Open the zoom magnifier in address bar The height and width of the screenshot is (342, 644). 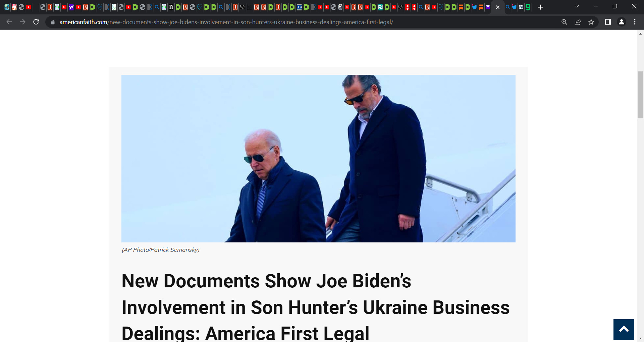(x=564, y=22)
